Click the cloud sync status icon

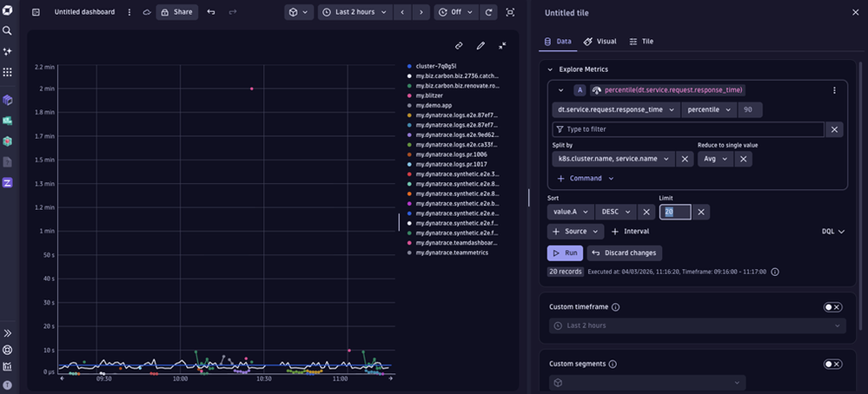click(147, 12)
